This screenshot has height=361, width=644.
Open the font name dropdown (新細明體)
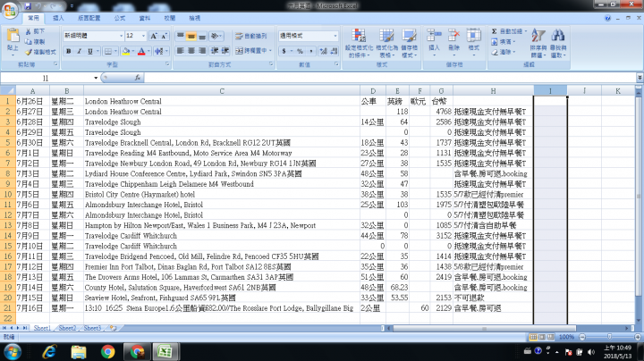[121, 36]
